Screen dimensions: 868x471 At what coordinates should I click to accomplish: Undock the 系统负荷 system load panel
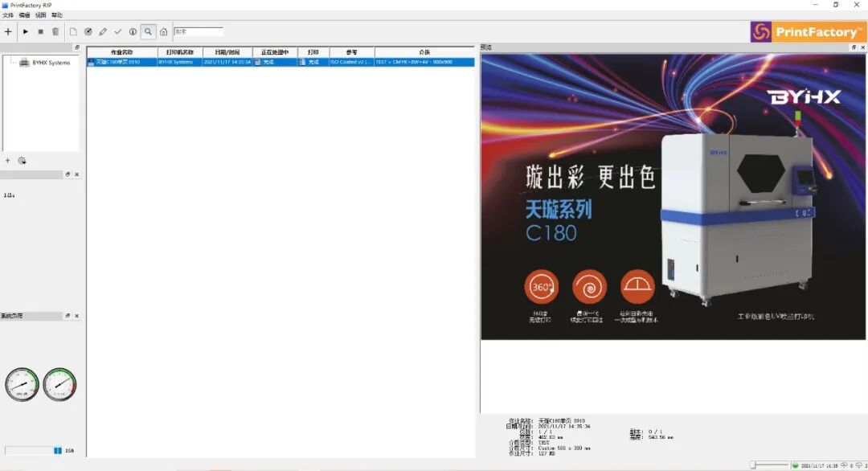(68, 316)
